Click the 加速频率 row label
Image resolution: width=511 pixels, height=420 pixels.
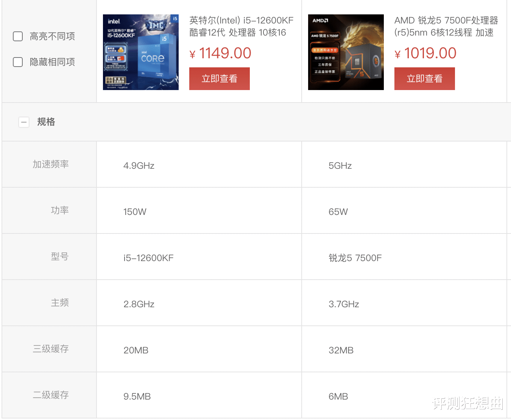[x=51, y=164]
